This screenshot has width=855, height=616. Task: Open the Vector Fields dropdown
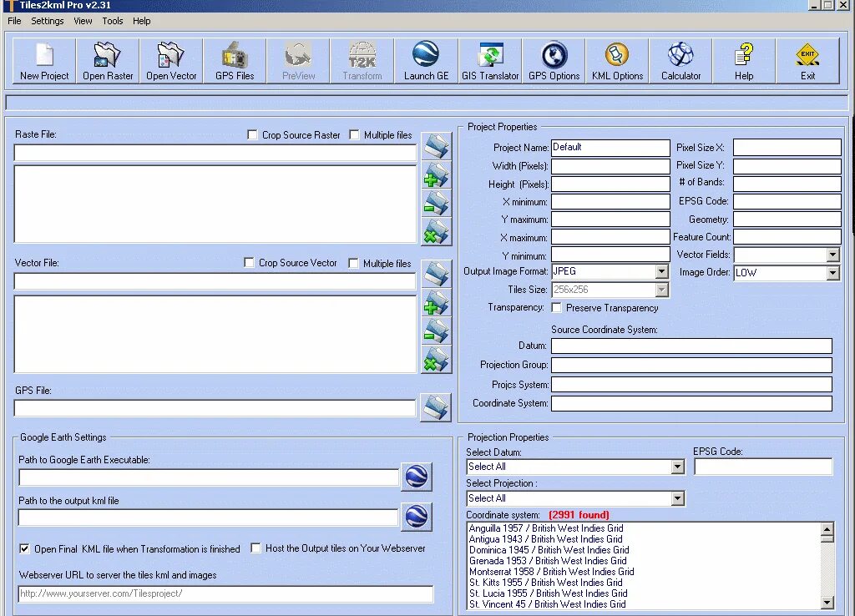(x=832, y=255)
